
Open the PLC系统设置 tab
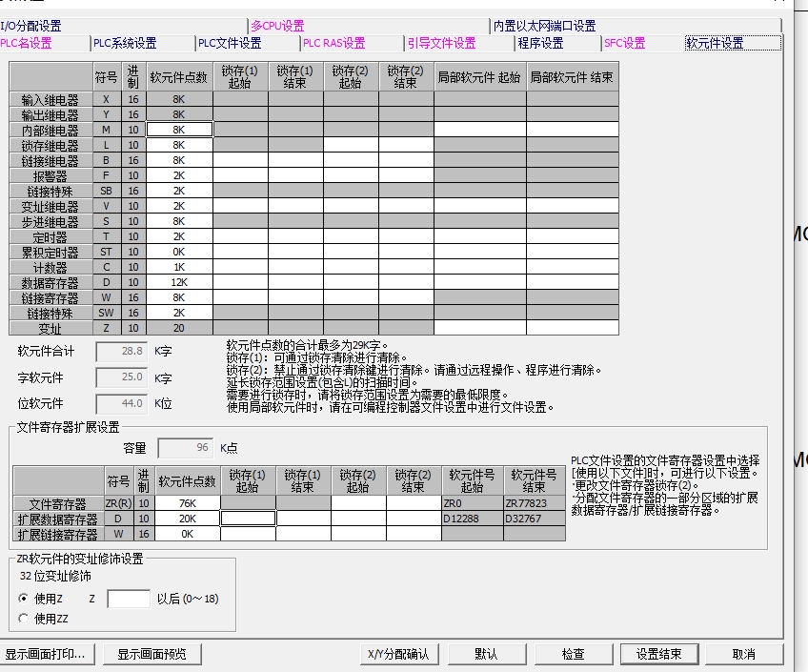click(x=125, y=43)
